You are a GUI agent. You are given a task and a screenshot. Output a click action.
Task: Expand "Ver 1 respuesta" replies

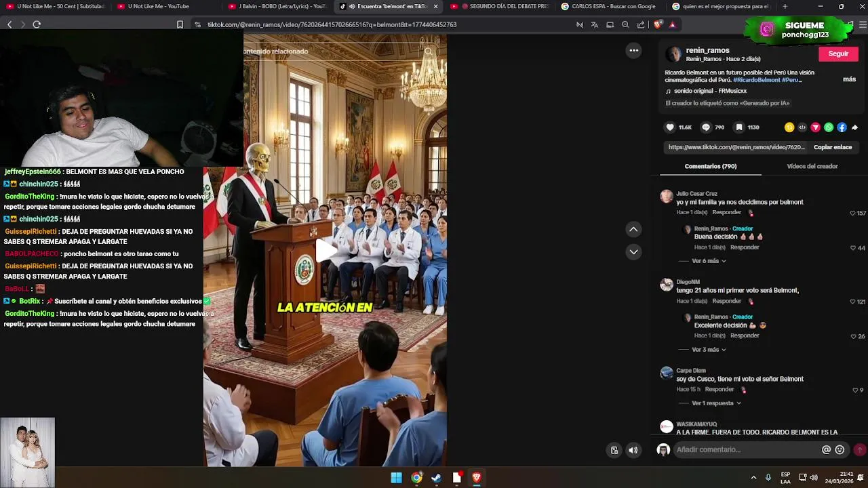716,403
